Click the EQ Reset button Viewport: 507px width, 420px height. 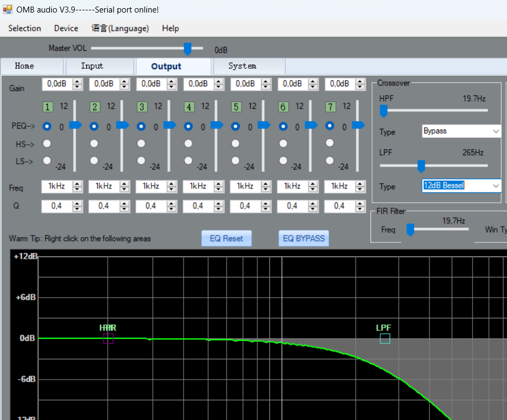226,238
